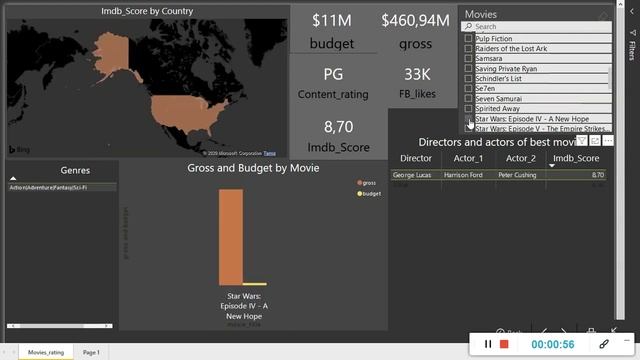Click the sort arrow above Genres list

(x=13, y=178)
